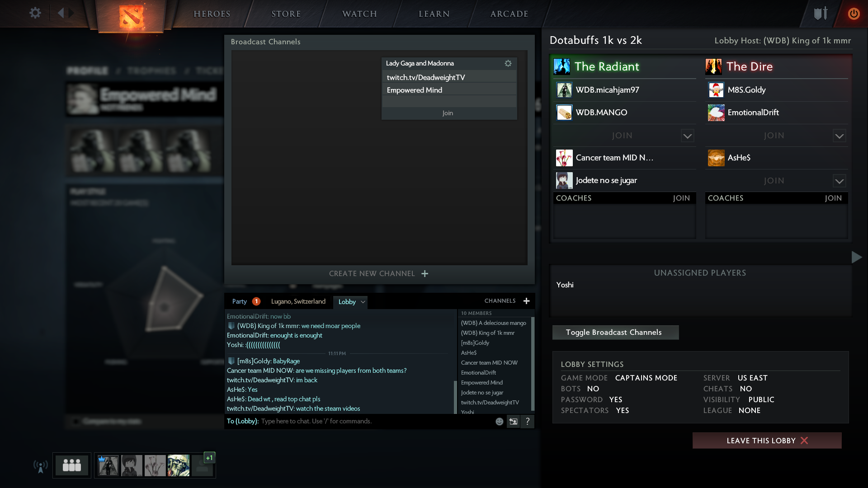Viewport: 868px width, 488px height.
Task: Toggle Broadcast Channels panel
Action: pyautogui.click(x=615, y=332)
